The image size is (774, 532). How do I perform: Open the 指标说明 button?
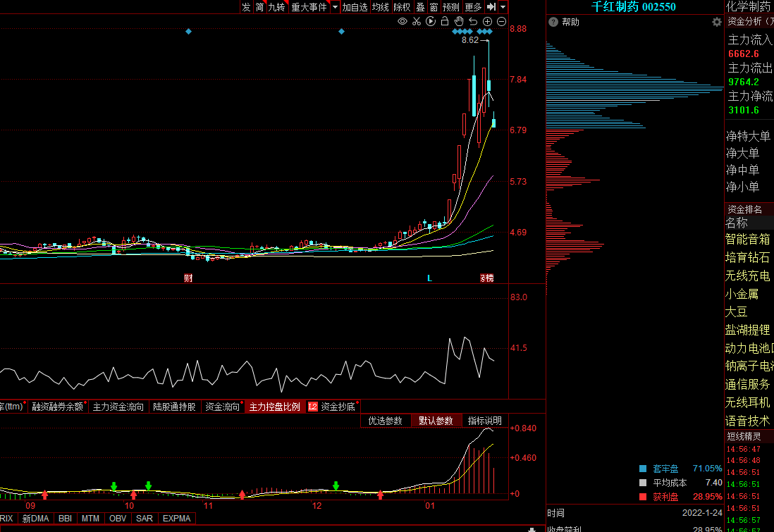click(x=485, y=421)
